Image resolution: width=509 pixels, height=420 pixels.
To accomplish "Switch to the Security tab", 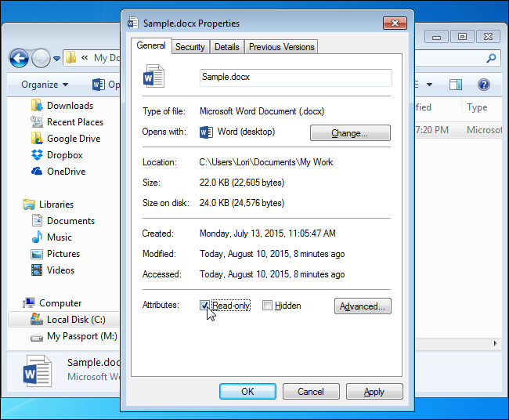I will (x=190, y=47).
